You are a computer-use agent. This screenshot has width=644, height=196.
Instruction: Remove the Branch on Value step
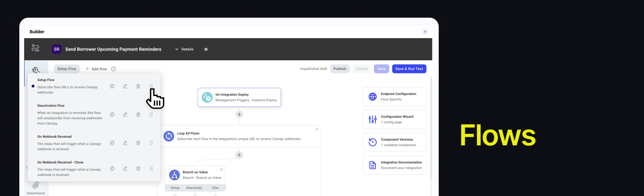click(x=221, y=169)
